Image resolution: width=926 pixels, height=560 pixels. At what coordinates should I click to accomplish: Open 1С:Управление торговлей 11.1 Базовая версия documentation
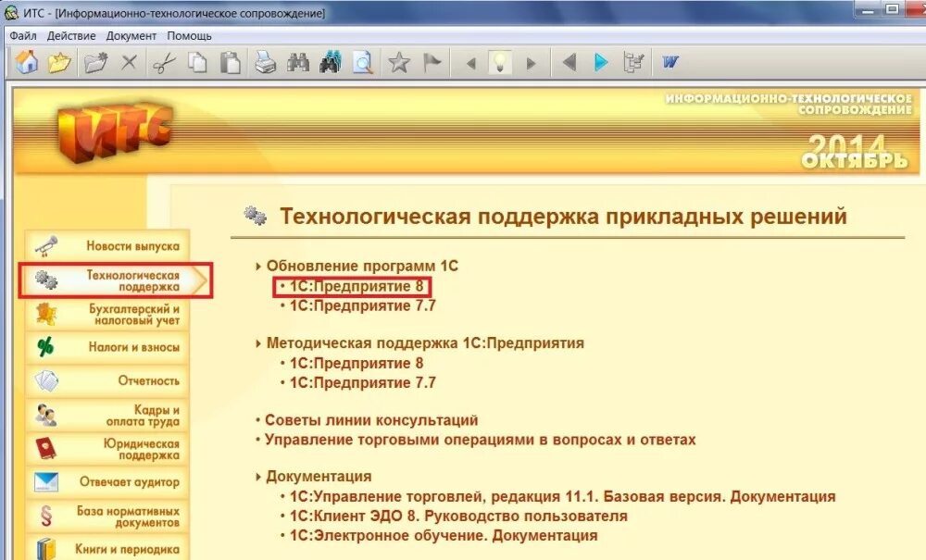tap(562, 496)
